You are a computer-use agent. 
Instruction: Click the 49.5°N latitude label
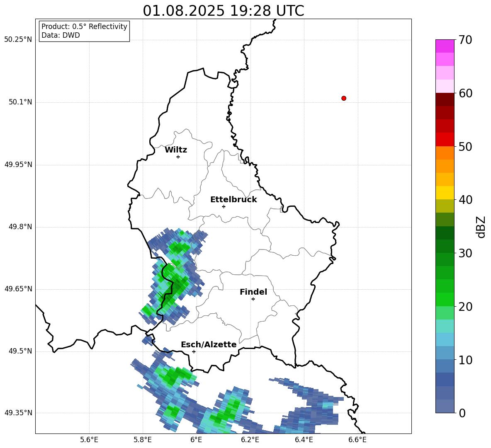tap(20, 351)
